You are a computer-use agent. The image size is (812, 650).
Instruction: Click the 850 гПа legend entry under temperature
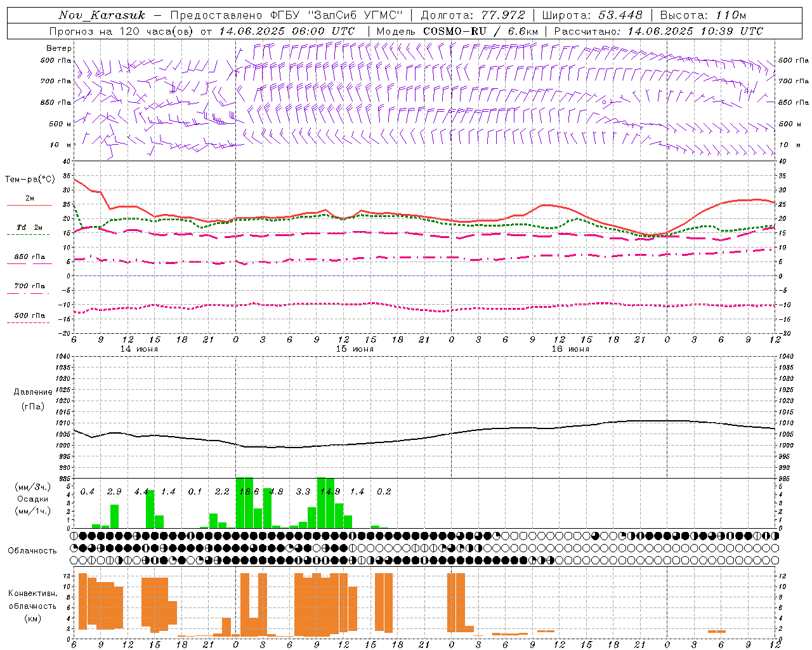[30, 257]
